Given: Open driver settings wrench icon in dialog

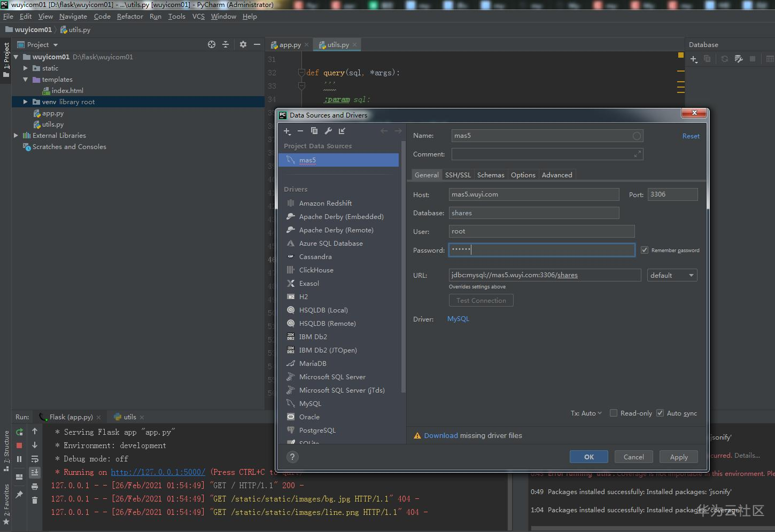Looking at the screenshot, I should click(x=328, y=131).
